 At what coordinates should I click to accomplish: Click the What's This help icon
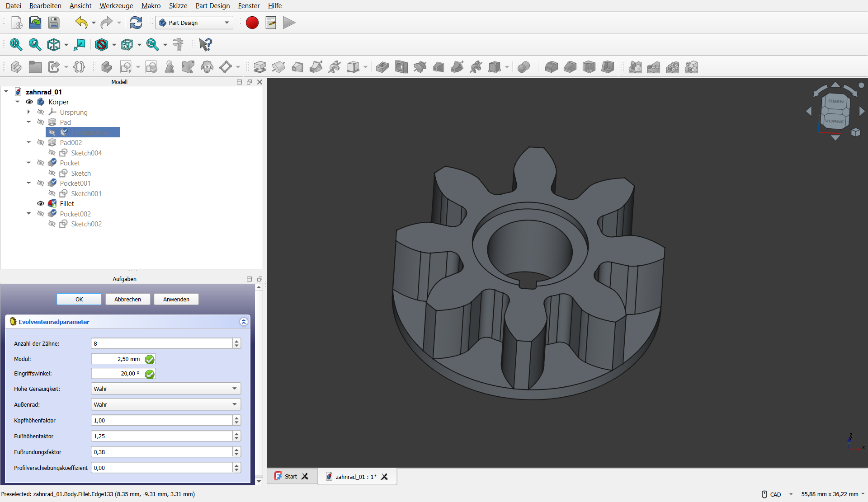coord(205,44)
